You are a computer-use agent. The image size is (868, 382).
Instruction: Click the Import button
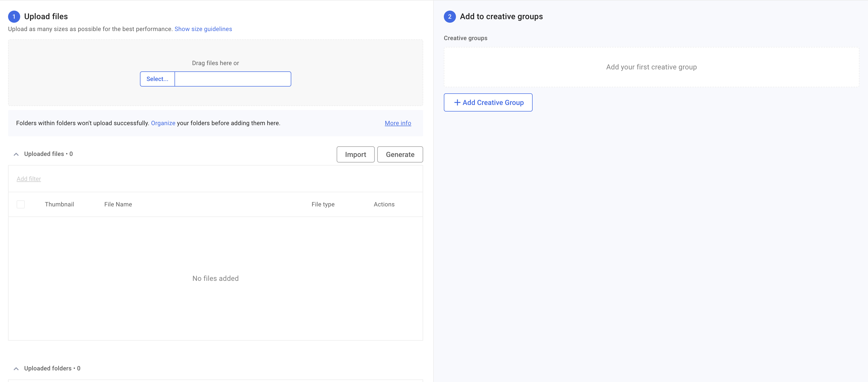pos(355,154)
